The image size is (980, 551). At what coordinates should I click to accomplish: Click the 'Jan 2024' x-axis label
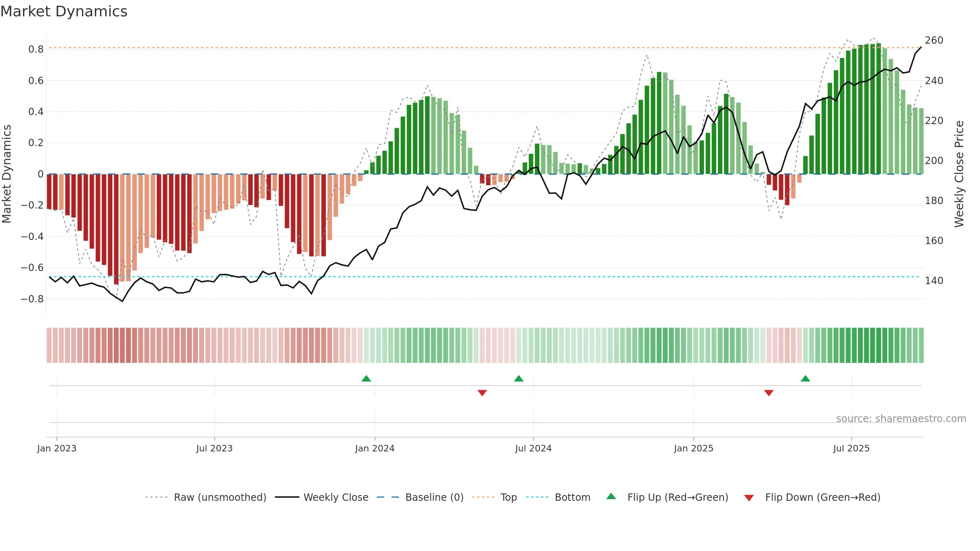click(x=375, y=448)
